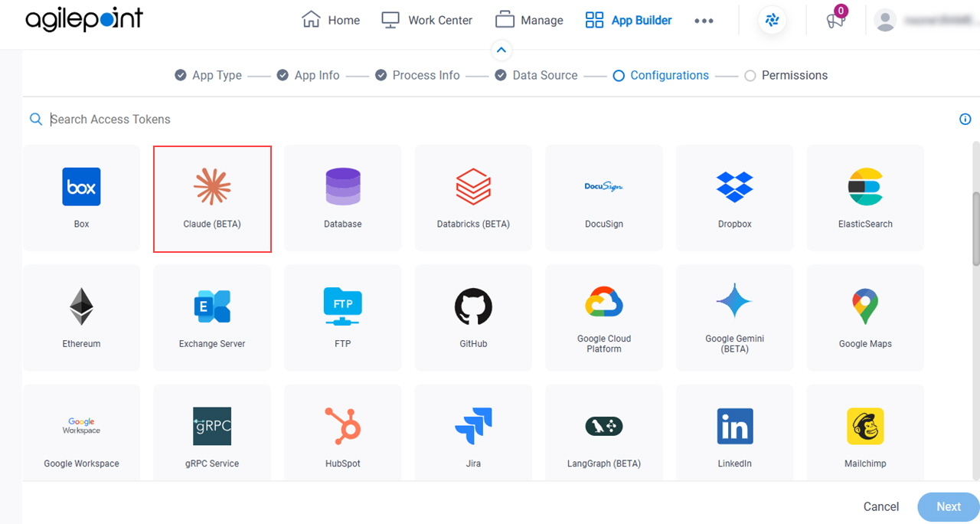Pick the Databricks (BETA) tile

(473, 198)
